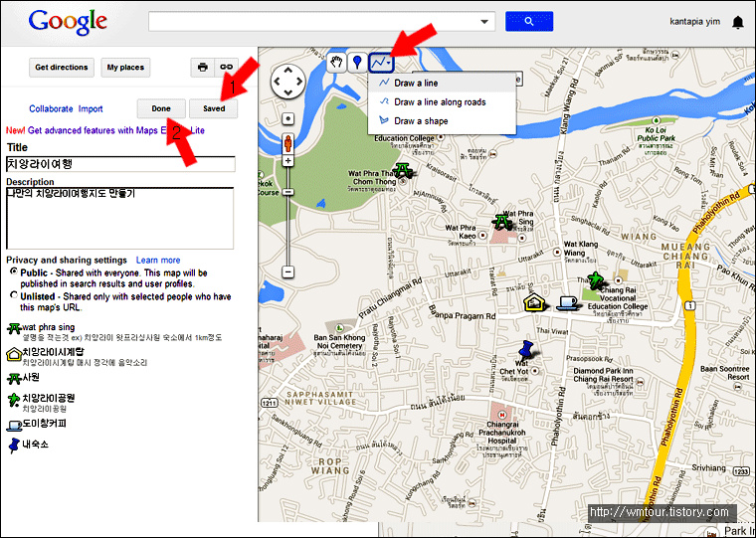Image resolution: width=756 pixels, height=538 pixels.
Task: Click the zoom slider handle
Action: pyautogui.click(x=287, y=192)
